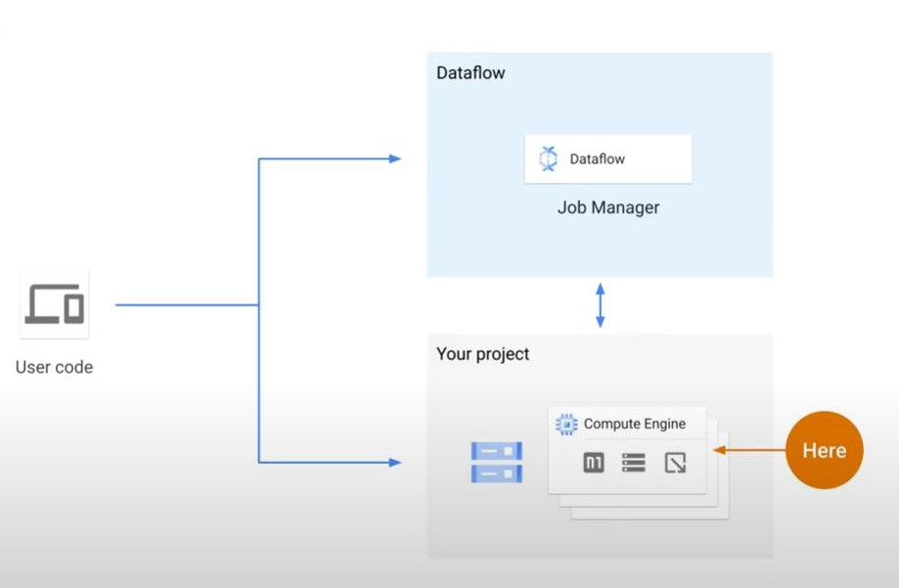Click the orange Here circle

coord(824,450)
